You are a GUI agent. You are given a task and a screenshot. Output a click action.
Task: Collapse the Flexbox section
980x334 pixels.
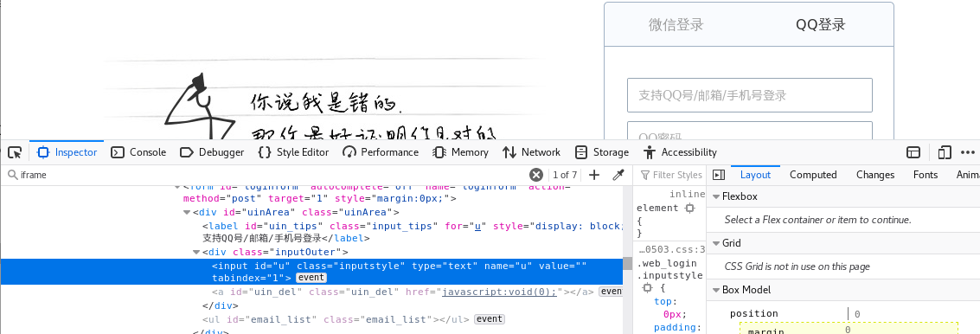click(x=715, y=196)
